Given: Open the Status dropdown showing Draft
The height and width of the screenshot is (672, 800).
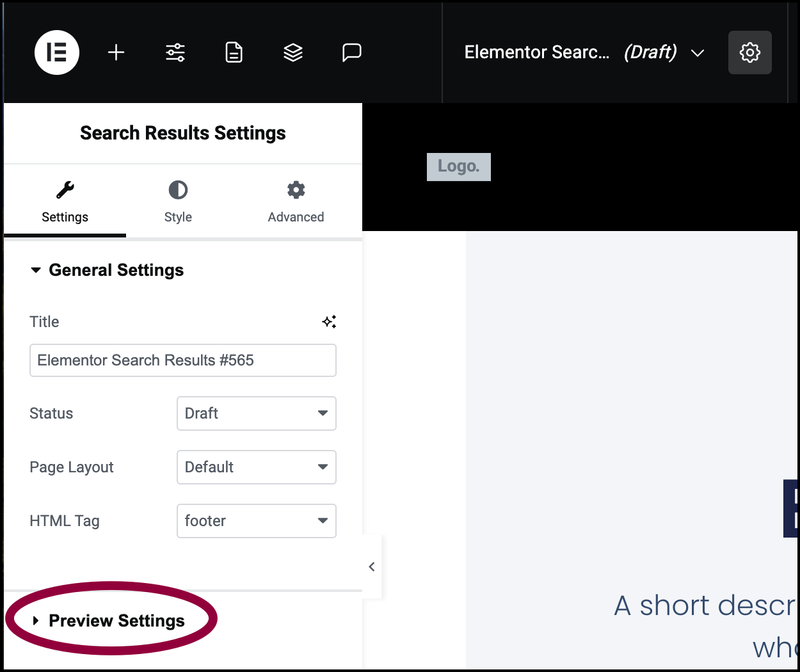Looking at the screenshot, I should coord(257,413).
